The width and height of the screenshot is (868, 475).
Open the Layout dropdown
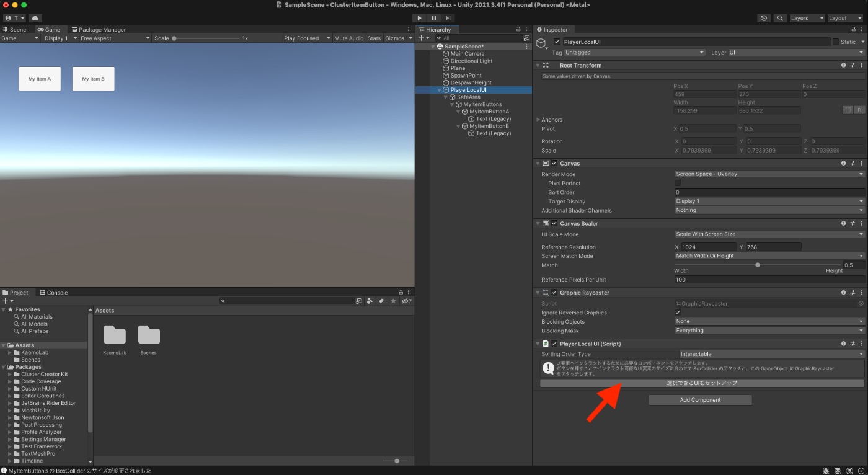pyautogui.click(x=845, y=18)
